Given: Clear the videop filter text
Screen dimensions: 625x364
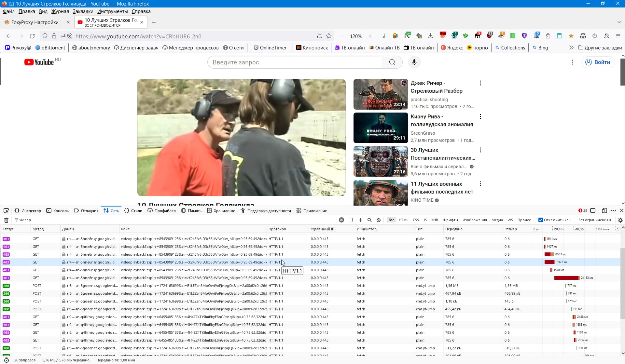Looking at the screenshot, I should click(341, 220).
